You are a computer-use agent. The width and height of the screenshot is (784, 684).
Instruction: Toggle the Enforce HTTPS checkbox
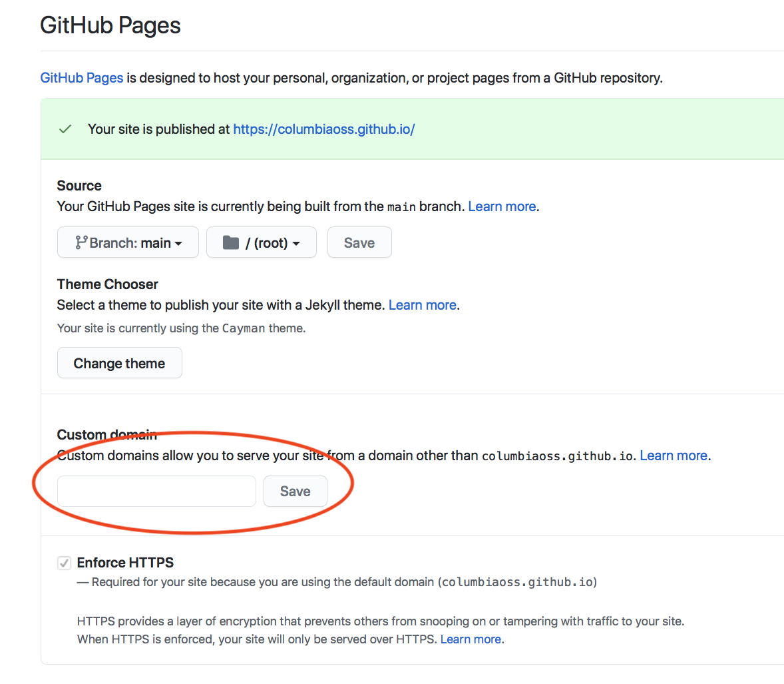point(64,563)
